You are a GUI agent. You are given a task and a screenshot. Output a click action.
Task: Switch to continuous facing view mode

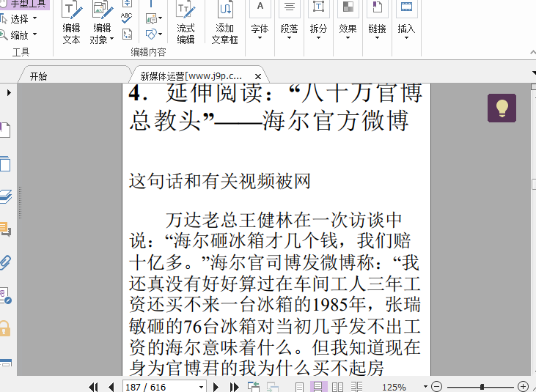tap(356, 387)
